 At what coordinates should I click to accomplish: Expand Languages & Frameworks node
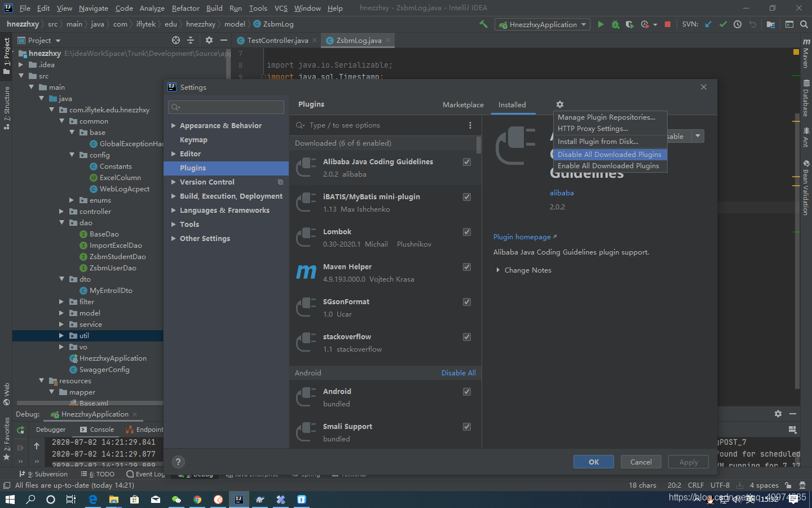174,210
